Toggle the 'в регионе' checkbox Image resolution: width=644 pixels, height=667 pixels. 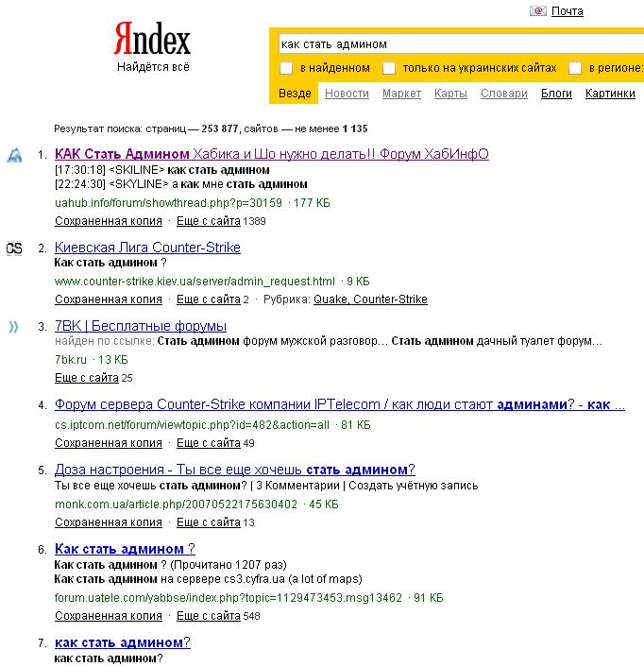pyautogui.click(x=576, y=68)
